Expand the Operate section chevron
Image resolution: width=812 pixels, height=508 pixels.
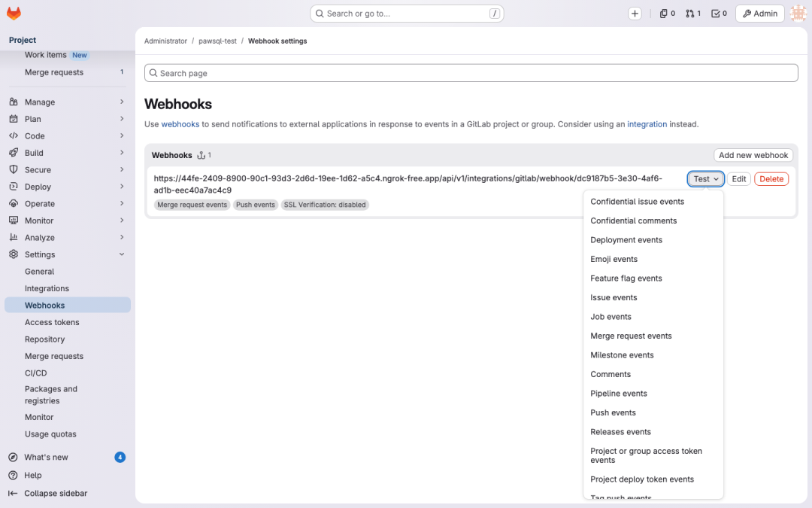[122, 204]
